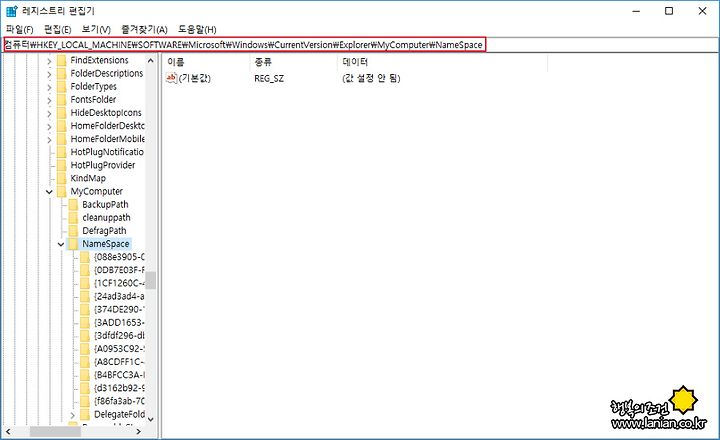The image size is (720, 440).
Task: Click folder icon of {088e3905 key
Action: (85, 257)
